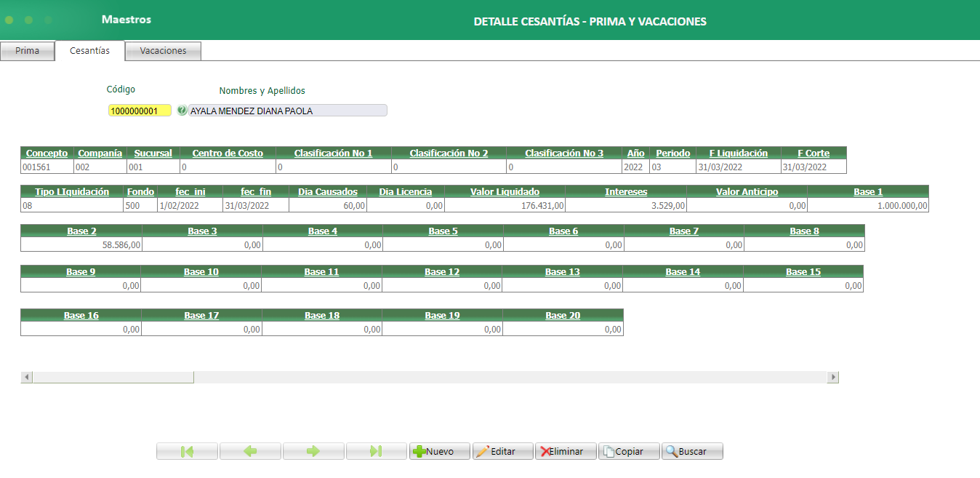This screenshot has width=980, height=478.
Task: Open the Maestros menu
Action: coord(126,20)
